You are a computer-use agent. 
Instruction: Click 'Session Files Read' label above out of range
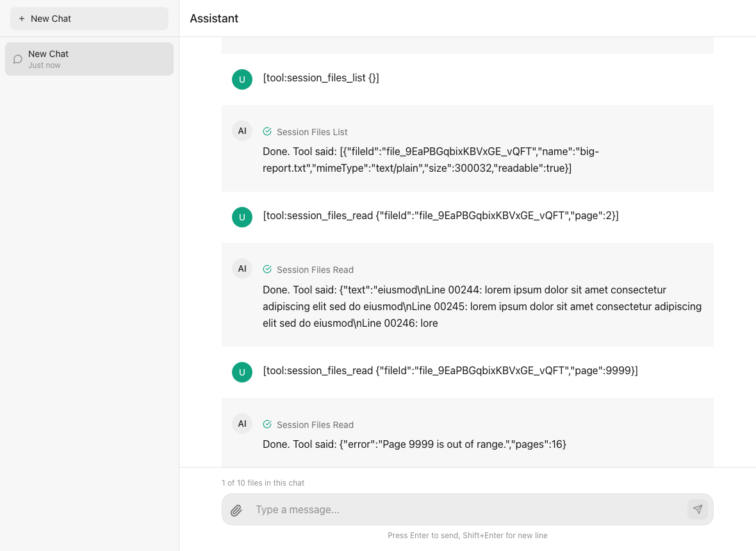[x=315, y=425]
